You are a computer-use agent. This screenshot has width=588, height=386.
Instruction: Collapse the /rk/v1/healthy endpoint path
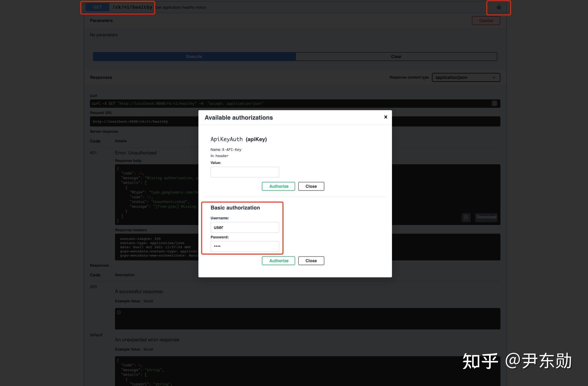pos(132,7)
